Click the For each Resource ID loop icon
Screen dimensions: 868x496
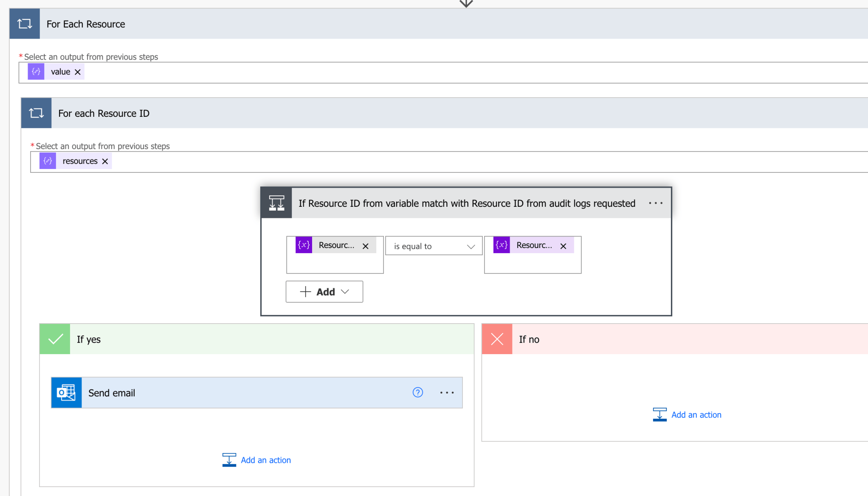click(36, 113)
